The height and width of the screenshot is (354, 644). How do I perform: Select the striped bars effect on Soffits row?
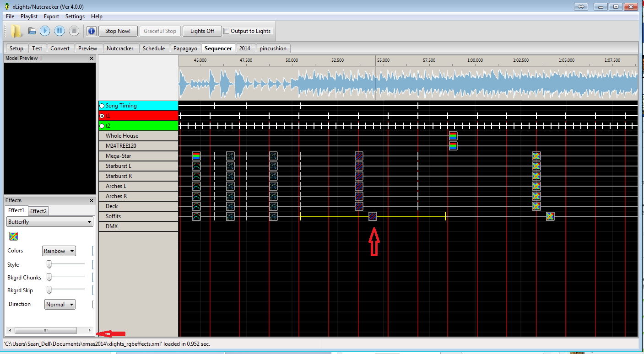coord(373,216)
